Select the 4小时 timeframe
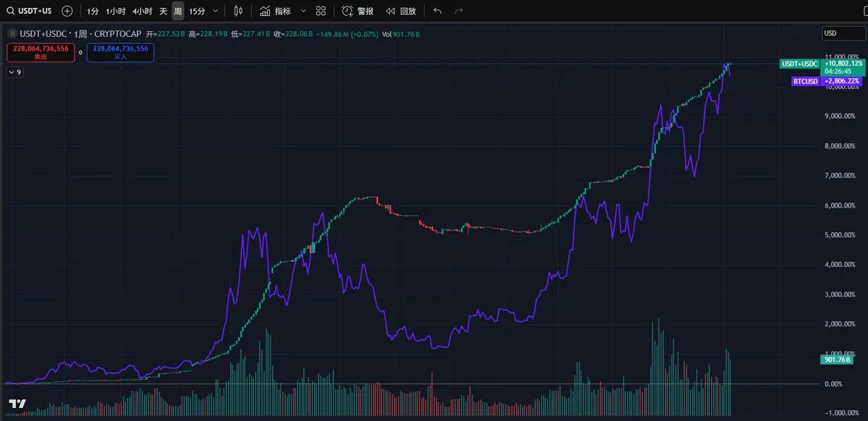The width and height of the screenshot is (868, 421). pyautogui.click(x=143, y=11)
